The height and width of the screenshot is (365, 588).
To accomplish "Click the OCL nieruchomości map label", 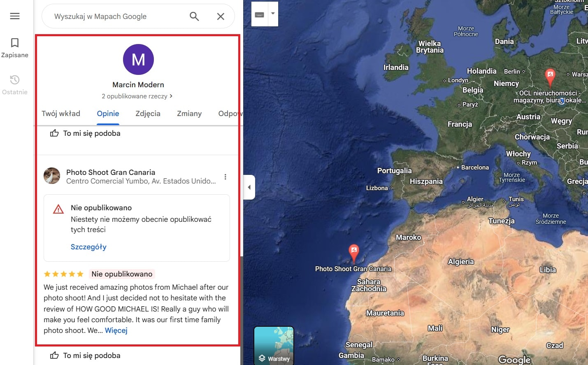I will click(x=549, y=97).
